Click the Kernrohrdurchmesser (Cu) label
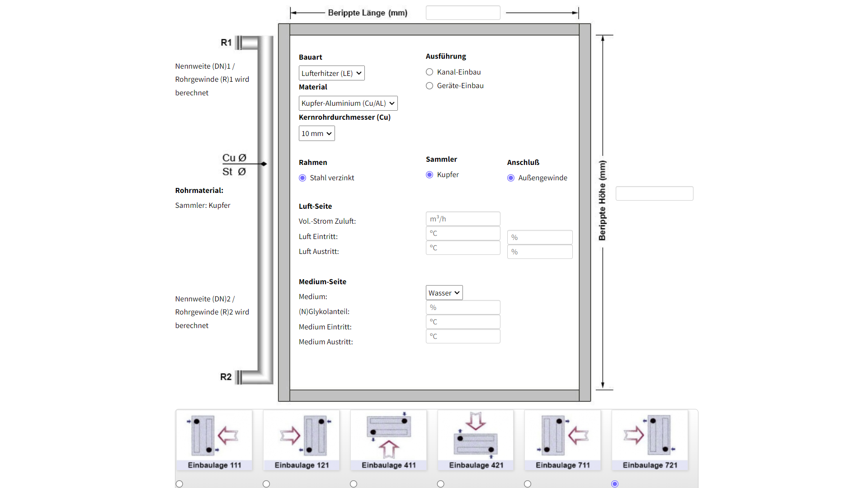The width and height of the screenshot is (868, 488). click(x=344, y=117)
